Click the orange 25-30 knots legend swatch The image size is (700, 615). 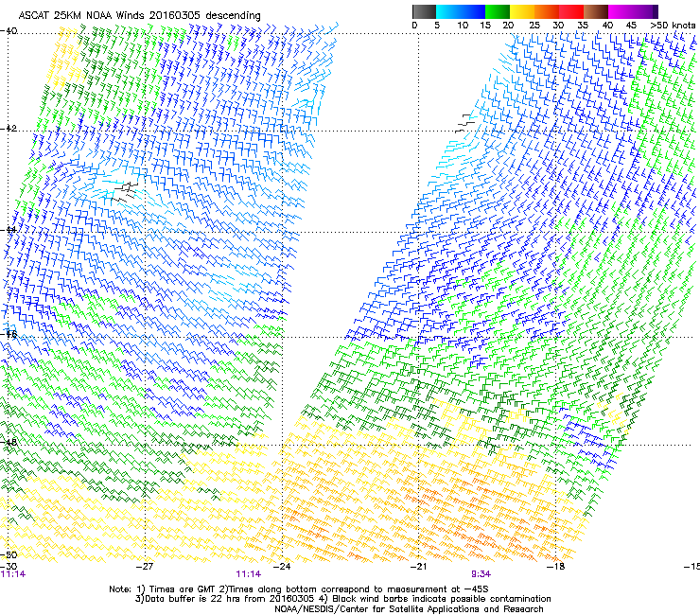pyautogui.click(x=547, y=11)
